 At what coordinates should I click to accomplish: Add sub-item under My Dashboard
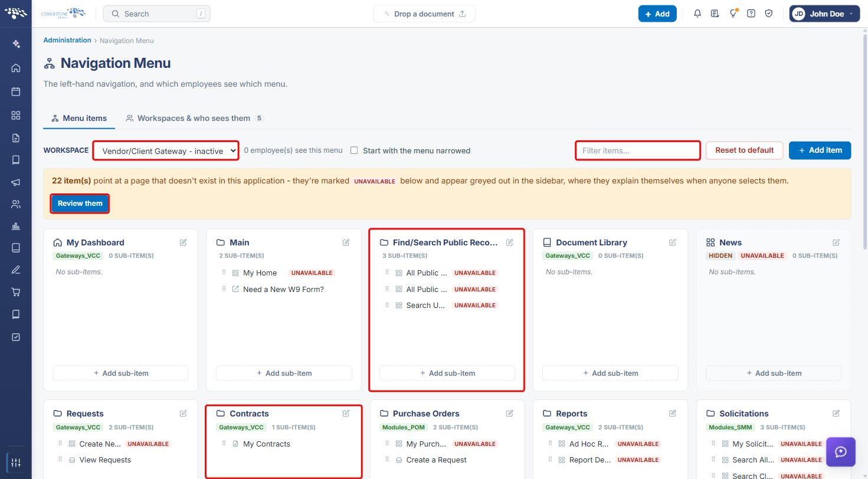pyautogui.click(x=121, y=373)
